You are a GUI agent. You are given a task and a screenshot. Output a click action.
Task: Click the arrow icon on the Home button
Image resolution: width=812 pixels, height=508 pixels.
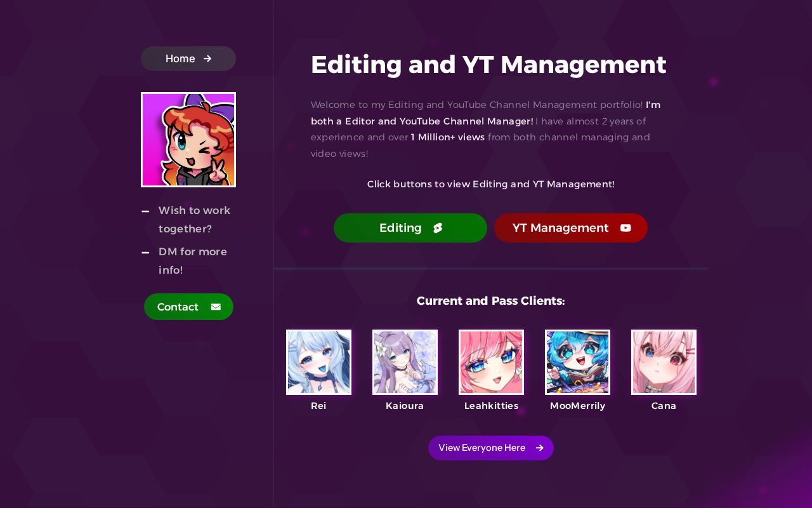[207, 58]
